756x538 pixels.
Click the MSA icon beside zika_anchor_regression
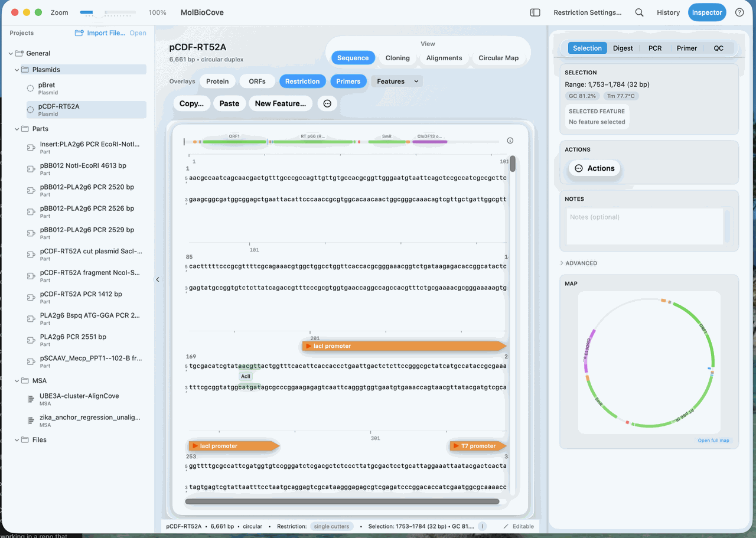[x=31, y=420]
